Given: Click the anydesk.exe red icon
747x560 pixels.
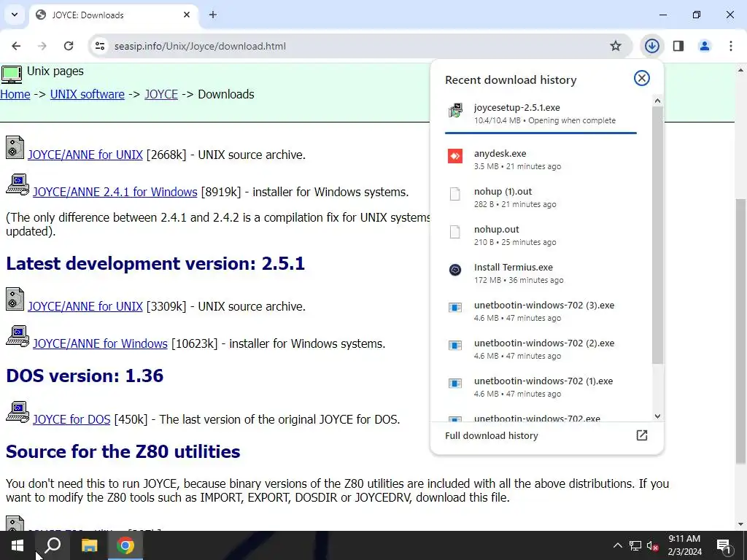Looking at the screenshot, I should click(455, 156).
